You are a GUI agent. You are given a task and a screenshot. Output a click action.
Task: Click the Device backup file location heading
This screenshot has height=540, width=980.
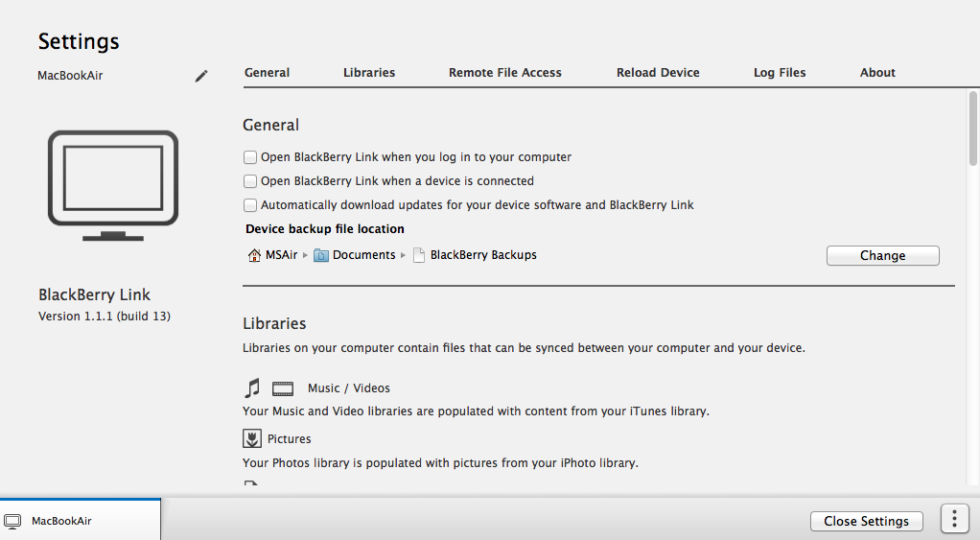coord(325,228)
